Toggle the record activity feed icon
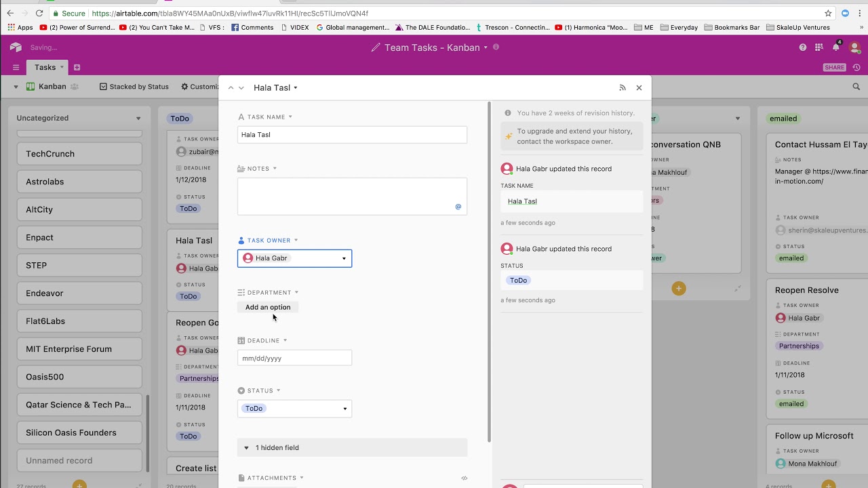868x488 pixels. (x=623, y=87)
